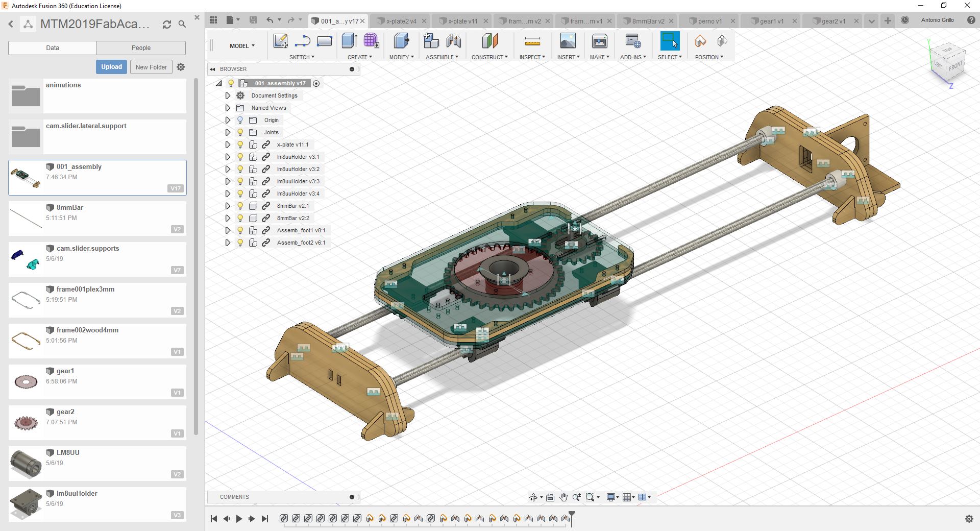Image resolution: width=980 pixels, height=531 pixels.
Task: Click the data panel vertical scrollbar
Action: click(x=196, y=255)
